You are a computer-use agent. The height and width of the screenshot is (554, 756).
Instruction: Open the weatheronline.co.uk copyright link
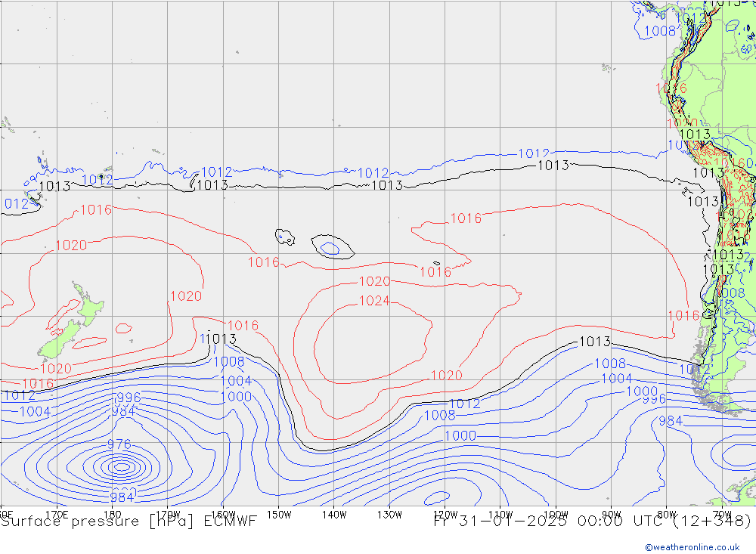point(692,547)
